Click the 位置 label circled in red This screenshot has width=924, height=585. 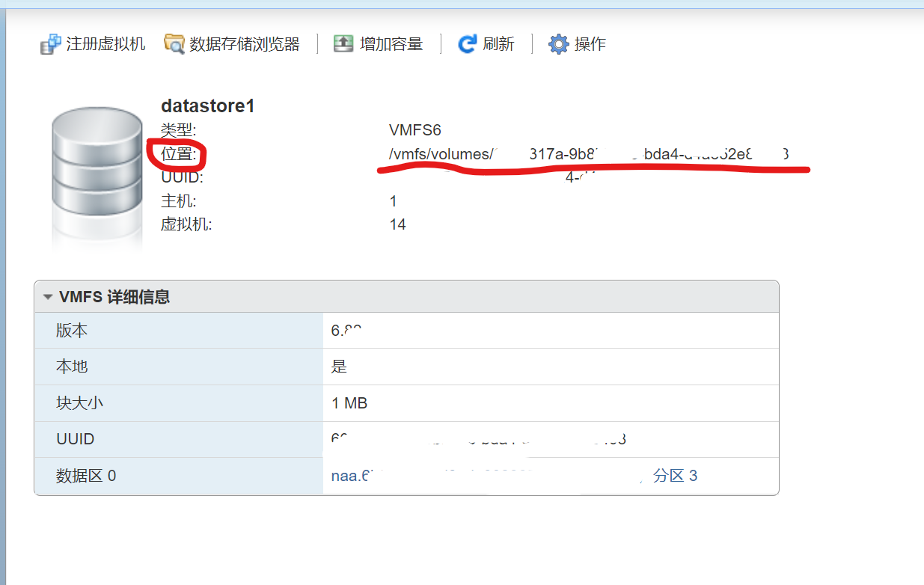pyautogui.click(x=178, y=155)
